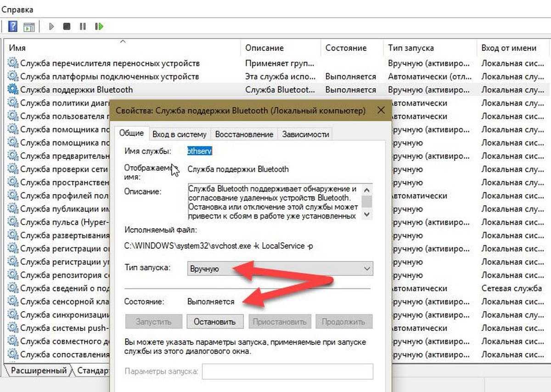Click the console panel icon next to Help
This screenshot has width=551, height=392.
click(x=29, y=27)
